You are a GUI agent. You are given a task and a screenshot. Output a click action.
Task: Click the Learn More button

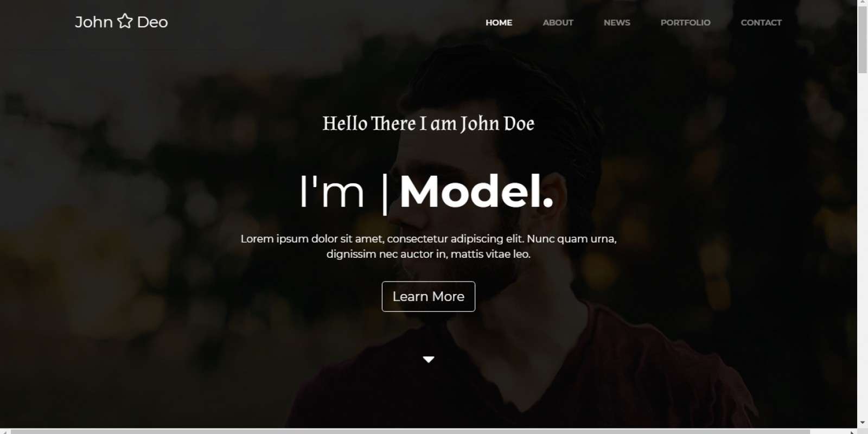click(429, 296)
